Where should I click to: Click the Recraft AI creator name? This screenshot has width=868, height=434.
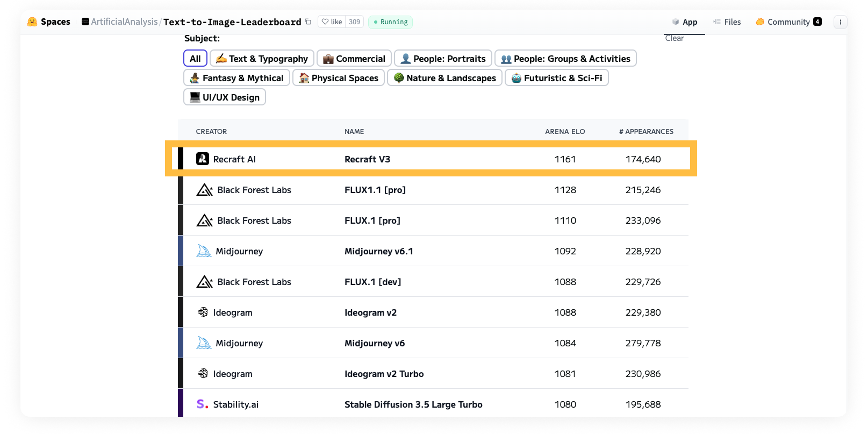coord(234,159)
